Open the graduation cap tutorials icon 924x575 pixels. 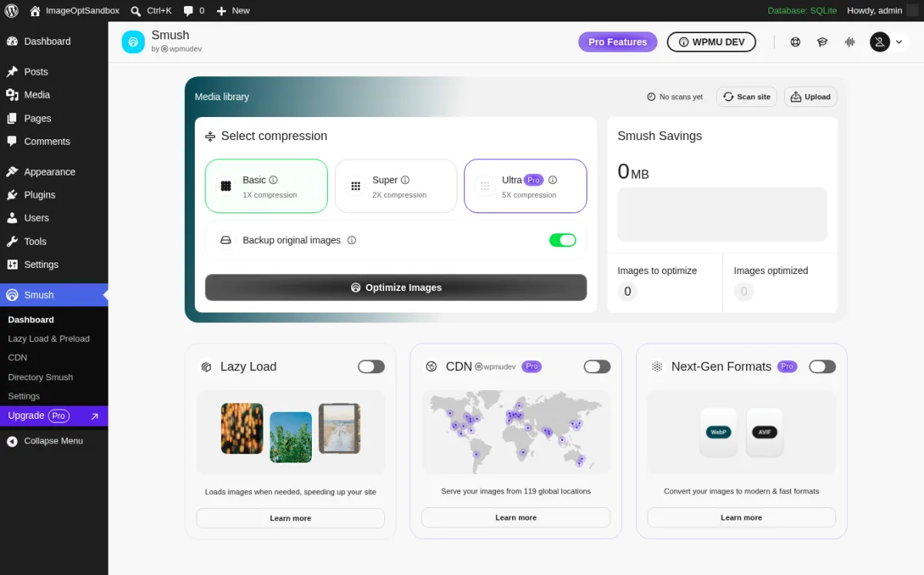pyautogui.click(x=822, y=42)
